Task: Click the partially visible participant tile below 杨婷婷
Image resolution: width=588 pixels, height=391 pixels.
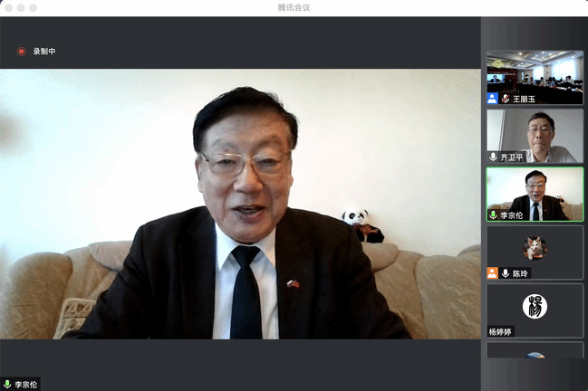Action: point(535,351)
